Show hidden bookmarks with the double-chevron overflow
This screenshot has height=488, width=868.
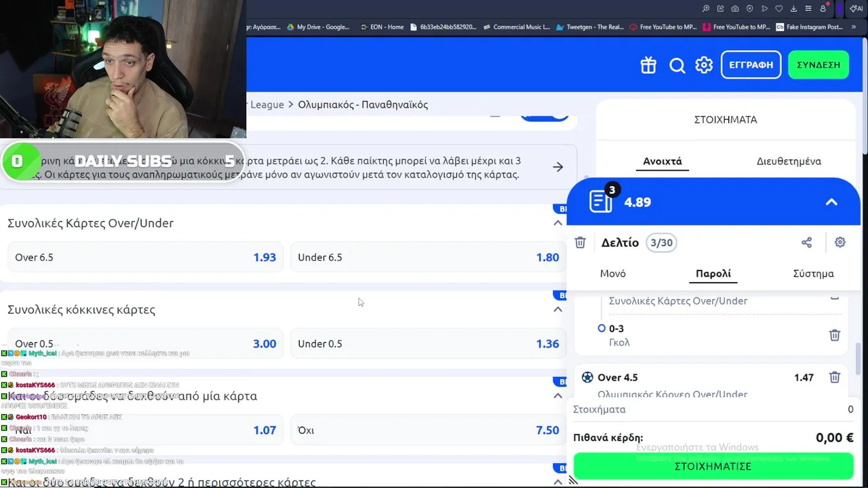854,27
